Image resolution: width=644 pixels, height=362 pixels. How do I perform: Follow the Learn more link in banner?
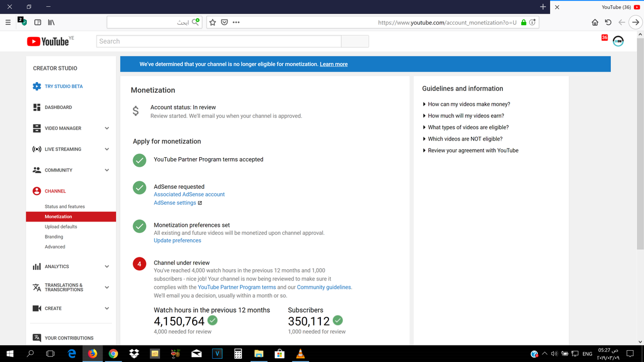pos(334,64)
